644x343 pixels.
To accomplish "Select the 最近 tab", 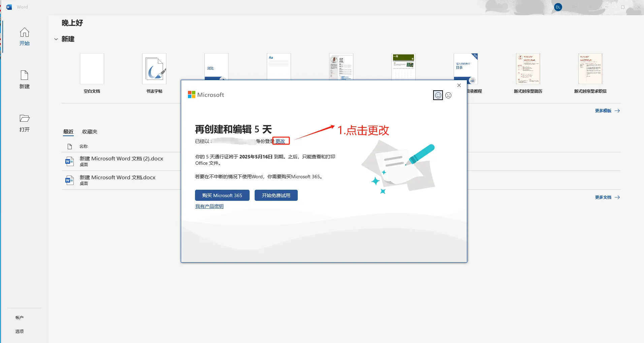I will coord(68,132).
